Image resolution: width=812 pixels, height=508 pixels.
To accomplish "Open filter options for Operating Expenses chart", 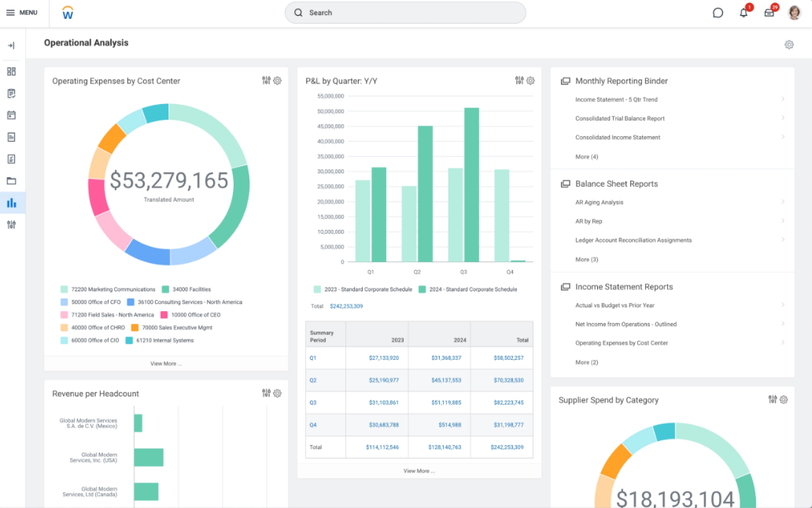I will [267, 80].
